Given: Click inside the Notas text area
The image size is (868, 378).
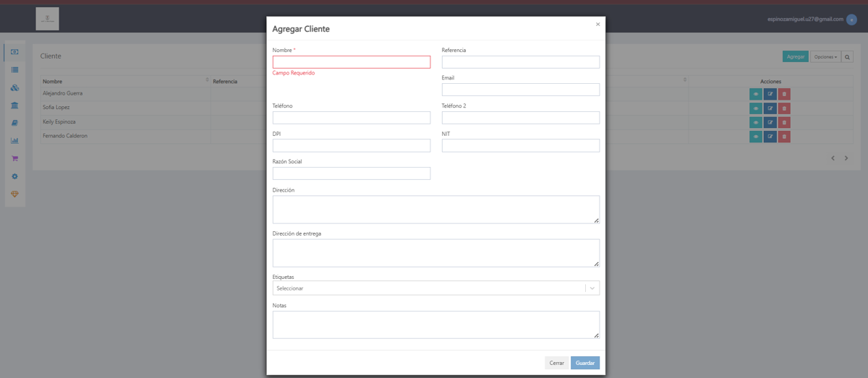Looking at the screenshot, I should (436, 325).
